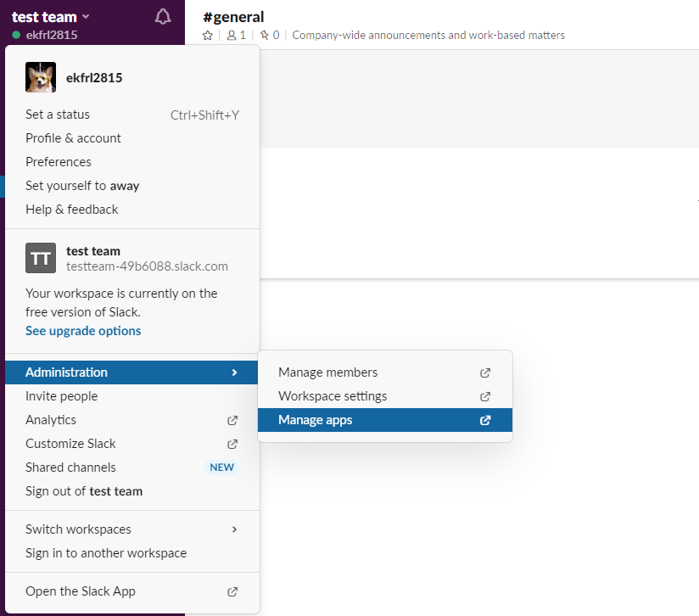Viewport: 699px width, 616px height.
Task: Click the TT workspace icon
Action: [x=41, y=258]
